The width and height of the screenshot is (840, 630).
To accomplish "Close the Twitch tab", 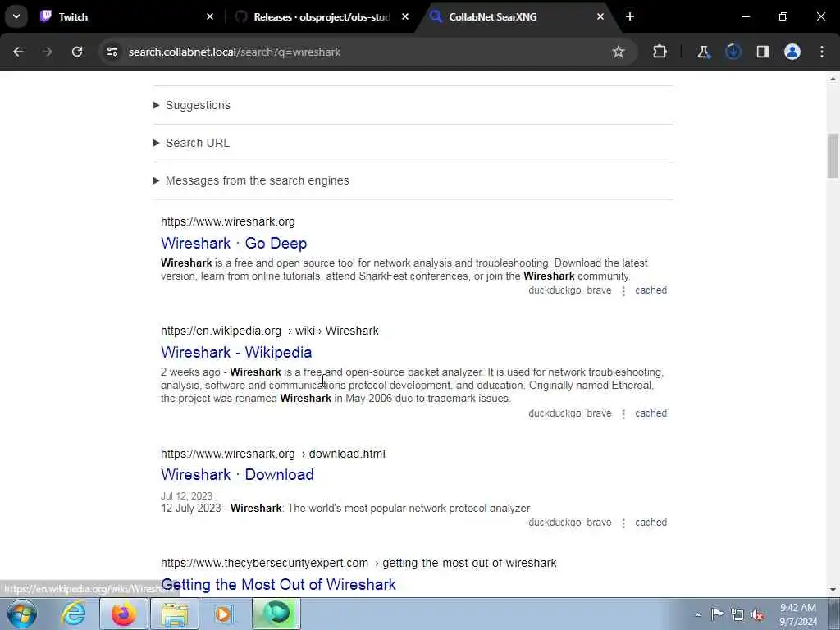I will [210, 16].
